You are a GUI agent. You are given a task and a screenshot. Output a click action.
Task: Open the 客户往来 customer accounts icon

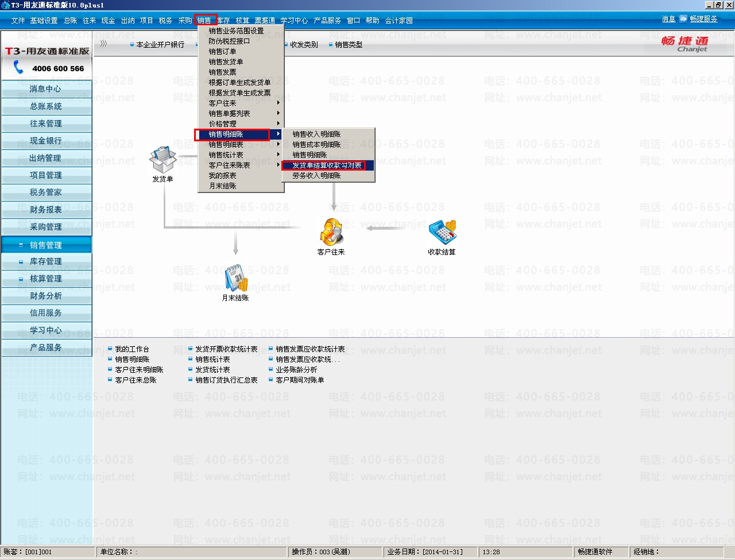pyautogui.click(x=331, y=231)
